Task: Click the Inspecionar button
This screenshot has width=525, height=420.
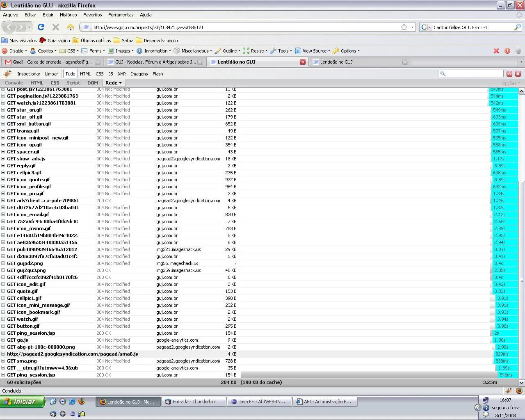Action: 28,74
